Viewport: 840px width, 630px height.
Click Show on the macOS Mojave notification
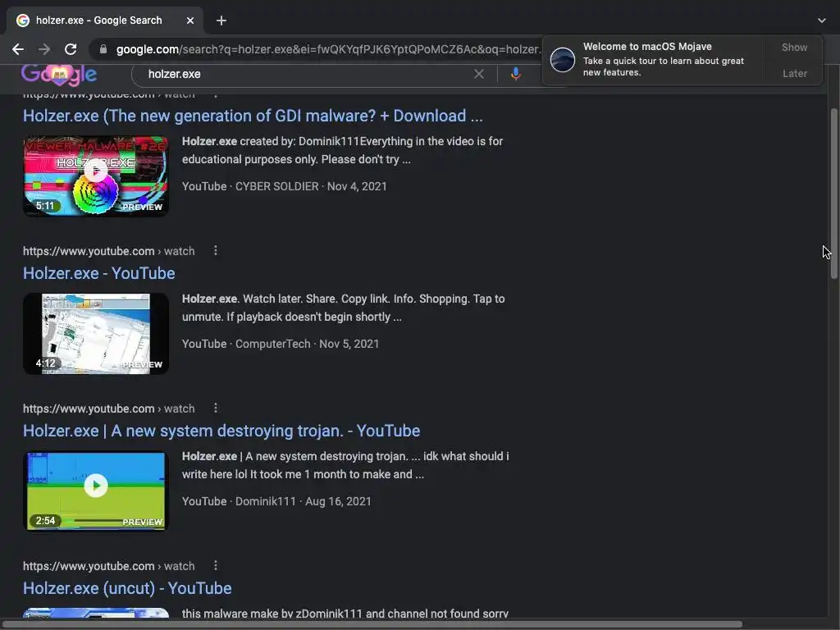pyautogui.click(x=794, y=47)
